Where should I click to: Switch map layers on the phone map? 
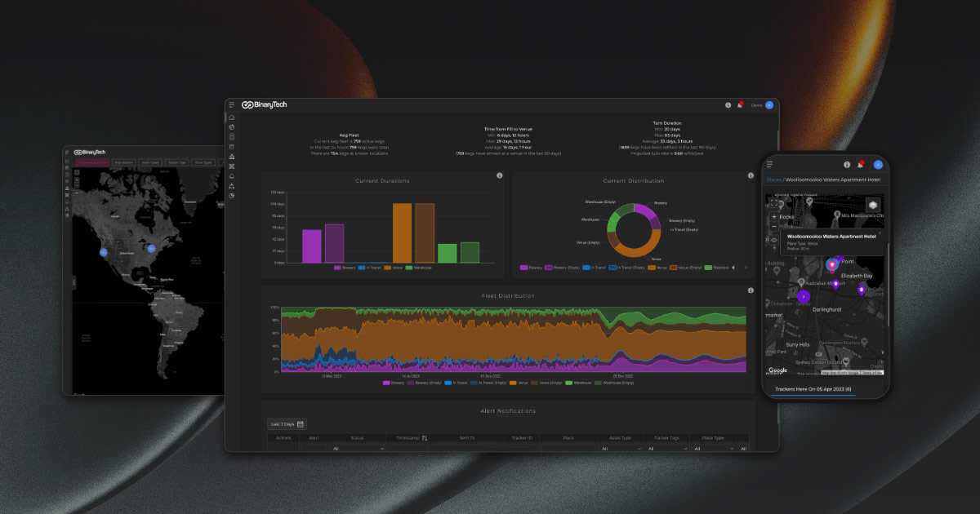point(873,205)
